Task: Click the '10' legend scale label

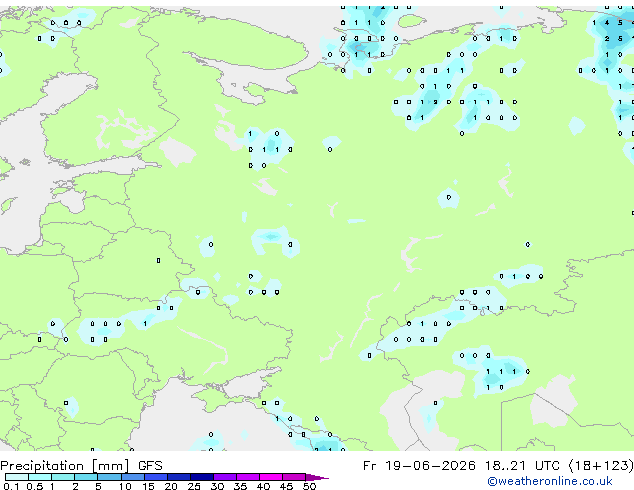Action: click(125, 486)
